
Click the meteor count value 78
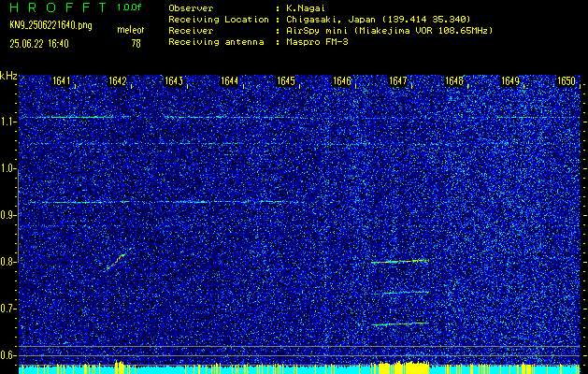[x=136, y=44]
